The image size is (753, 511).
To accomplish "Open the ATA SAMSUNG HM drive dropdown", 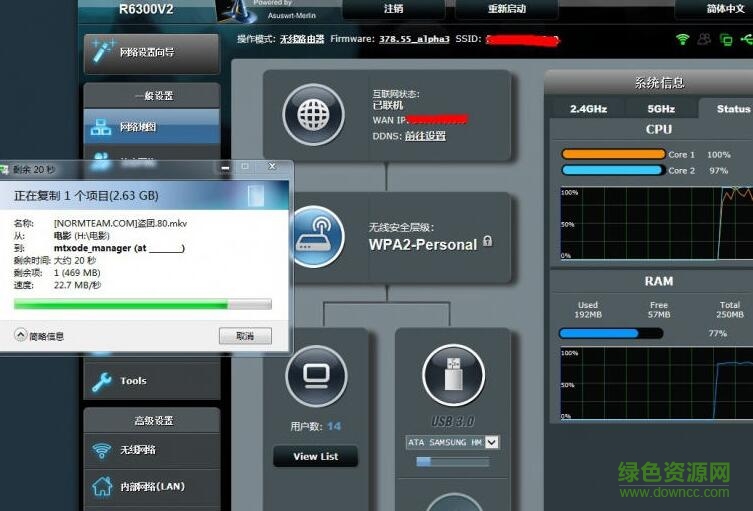I will point(492,442).
